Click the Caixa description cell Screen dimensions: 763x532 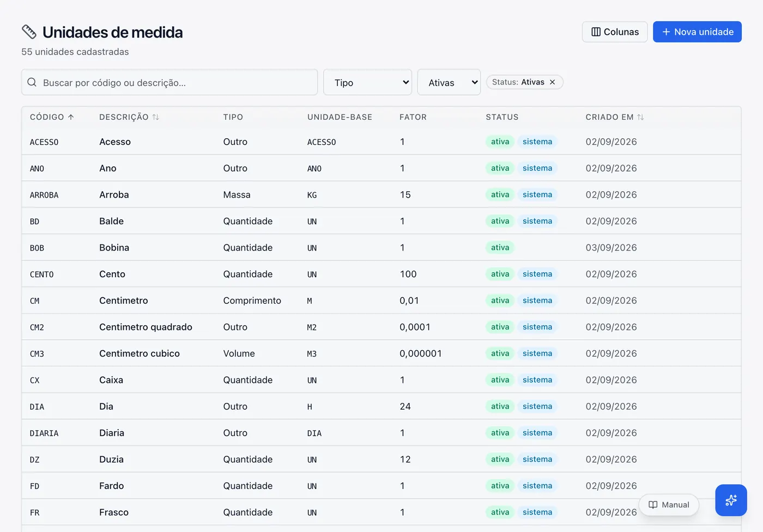tap(111, 380)
